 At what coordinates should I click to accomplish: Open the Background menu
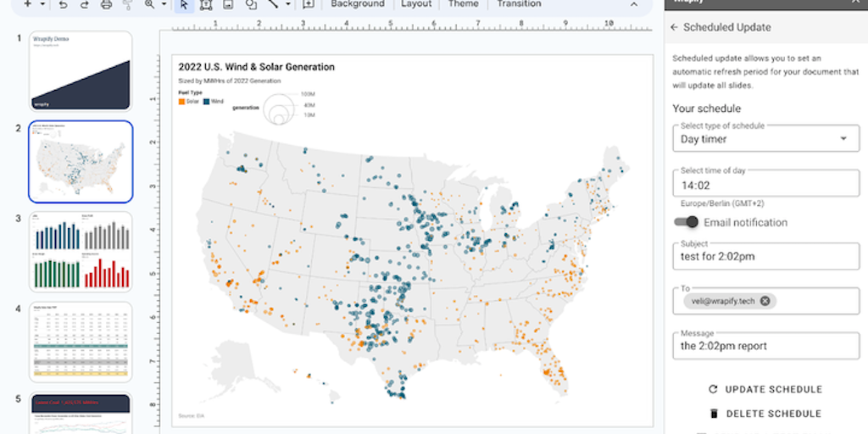pyautogui.click(x=358, y=4)
